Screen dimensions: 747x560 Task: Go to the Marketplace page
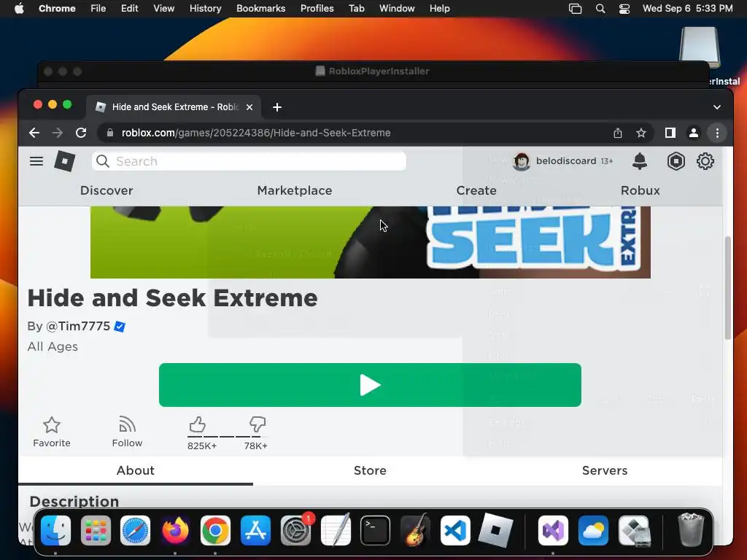295,190
